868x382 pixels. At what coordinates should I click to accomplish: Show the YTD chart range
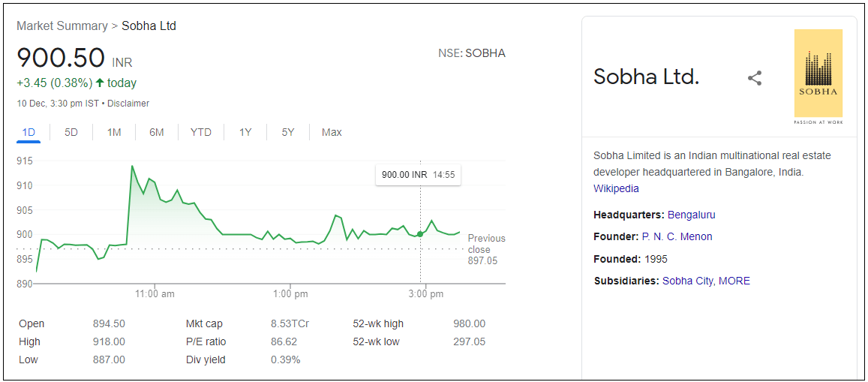click(x=201, y=132)
